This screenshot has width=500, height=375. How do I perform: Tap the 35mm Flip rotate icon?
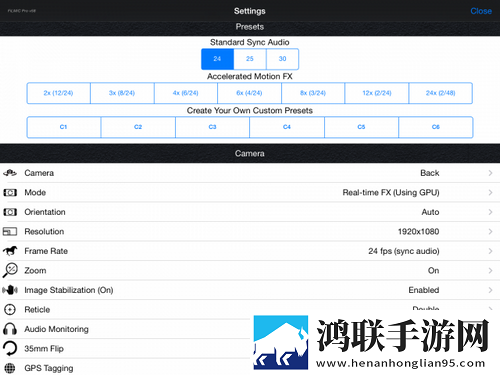[x=10, y=348]
